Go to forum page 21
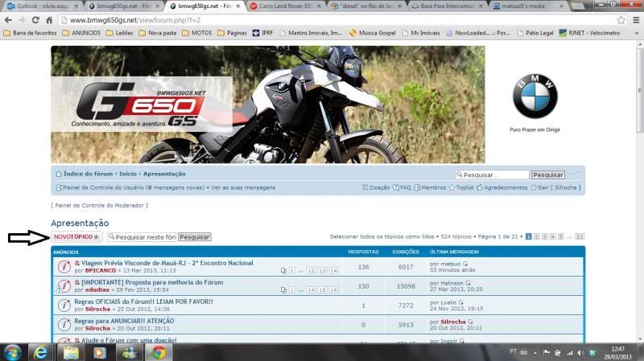 point(580,236)
